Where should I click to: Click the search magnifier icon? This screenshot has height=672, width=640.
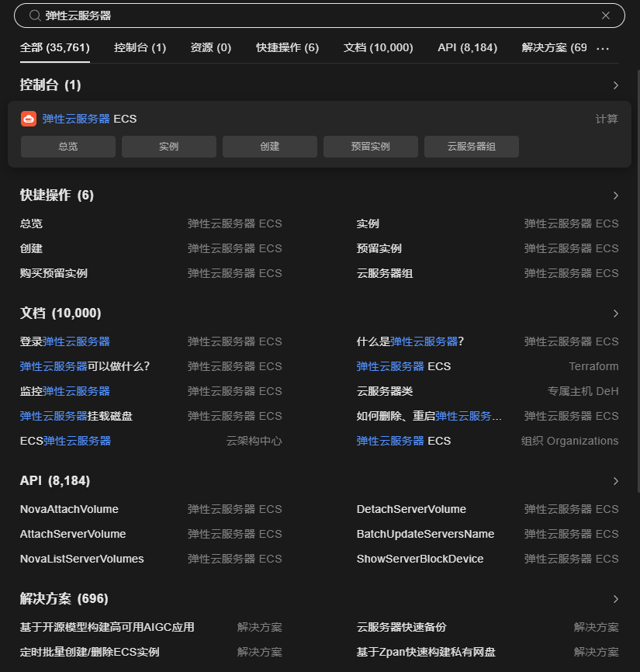tap(35, 16)
